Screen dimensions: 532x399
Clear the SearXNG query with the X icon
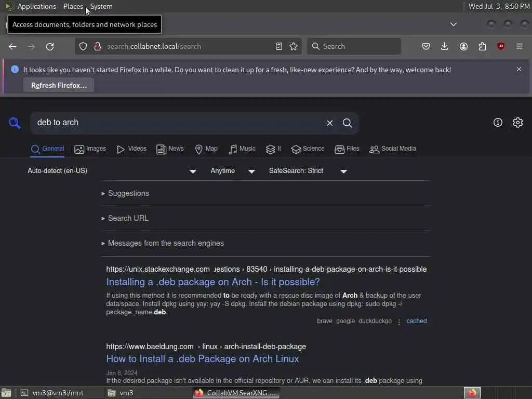coord(329,123)
